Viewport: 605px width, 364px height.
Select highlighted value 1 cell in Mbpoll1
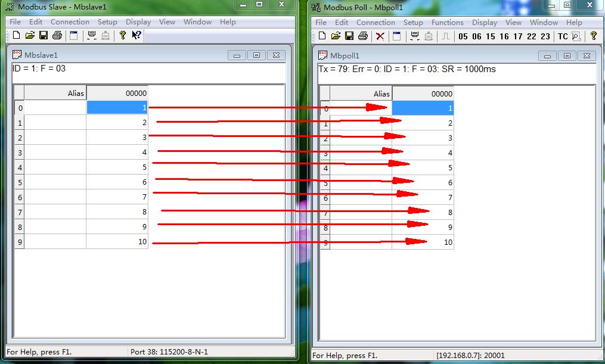tap(423, 108)
